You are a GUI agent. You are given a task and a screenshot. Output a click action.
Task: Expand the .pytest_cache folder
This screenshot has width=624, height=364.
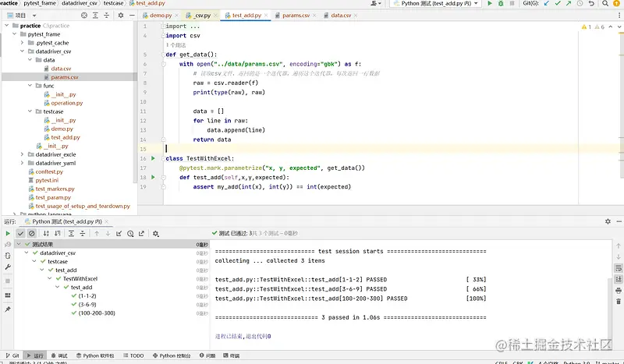click(x=22, y=43)
